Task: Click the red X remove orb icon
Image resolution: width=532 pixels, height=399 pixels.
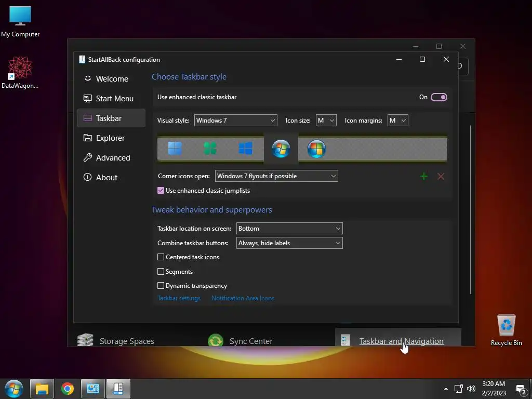Action: pyautogui.click(x=441, y=176)
